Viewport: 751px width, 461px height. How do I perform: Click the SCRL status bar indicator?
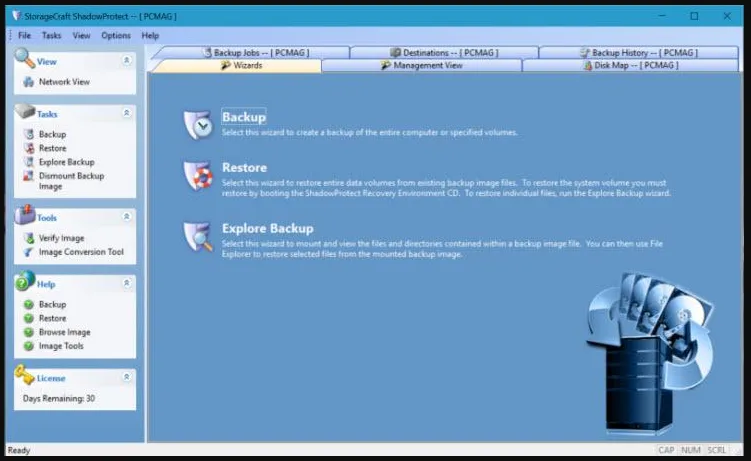pyautogui.click(x=717, y=450)
